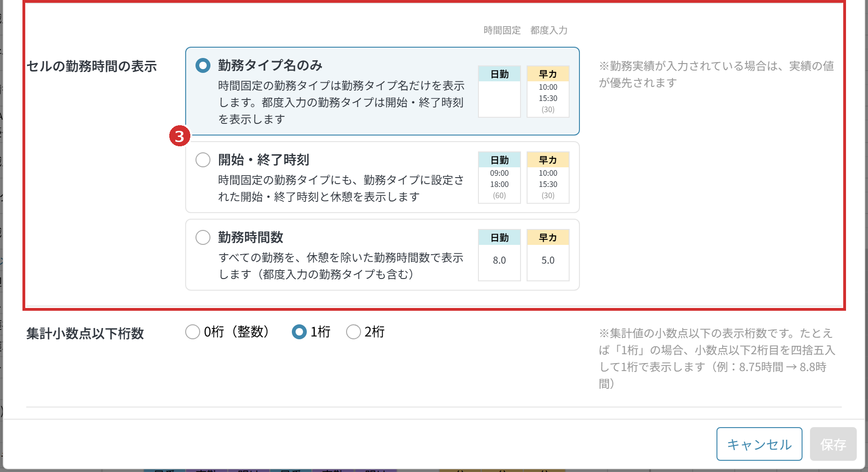
Task: Click the キャンセル button
Action: click(759, 444)
